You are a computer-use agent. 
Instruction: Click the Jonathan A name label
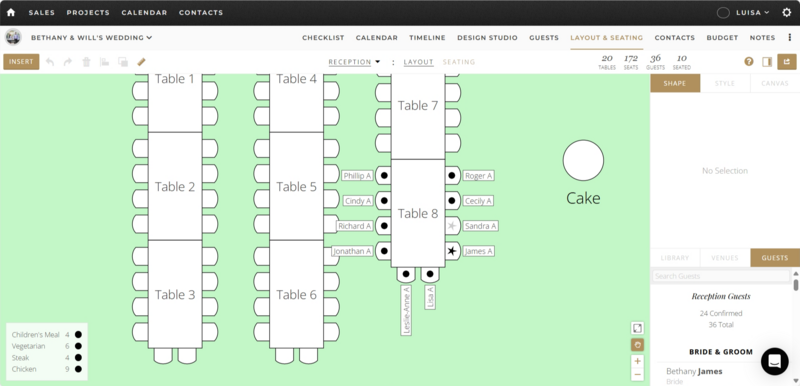coord(352,251)
